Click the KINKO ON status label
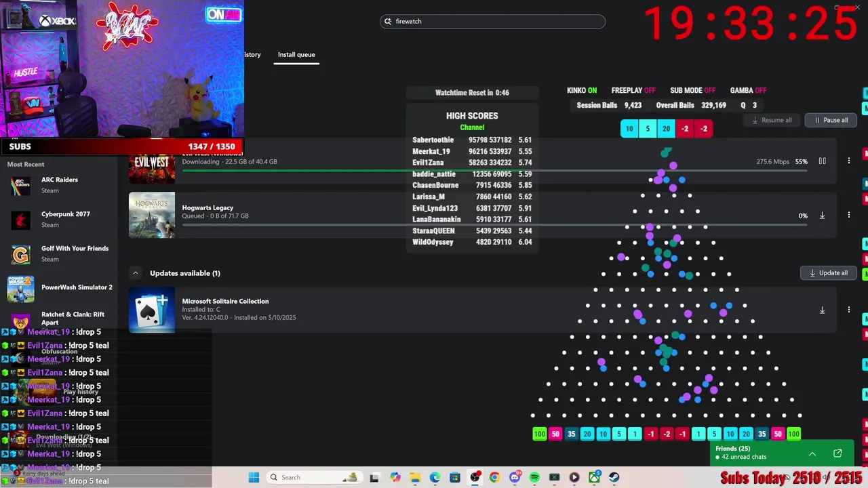This screenshot has height=488, width=868. point(582,90)
